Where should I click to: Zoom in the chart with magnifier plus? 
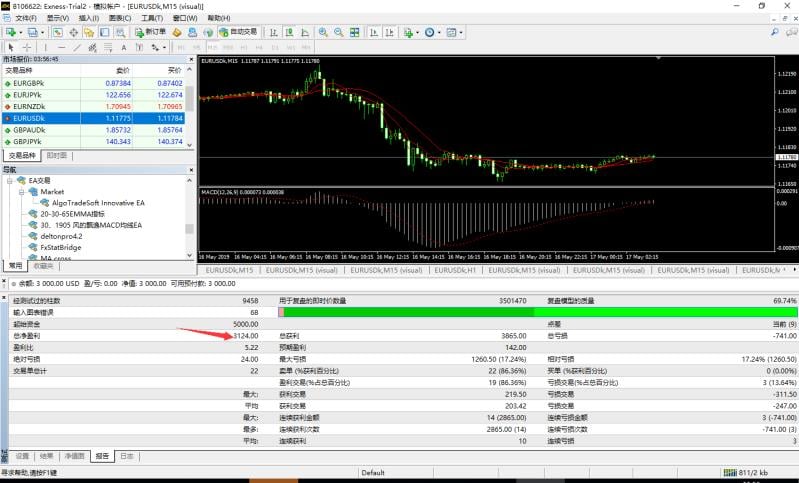point(323,32)
